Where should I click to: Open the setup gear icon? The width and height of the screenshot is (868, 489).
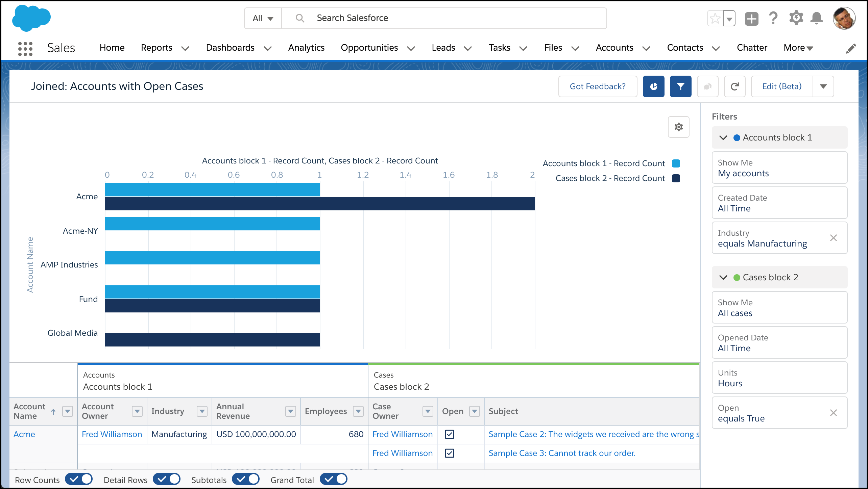click(x=796, y=18)
